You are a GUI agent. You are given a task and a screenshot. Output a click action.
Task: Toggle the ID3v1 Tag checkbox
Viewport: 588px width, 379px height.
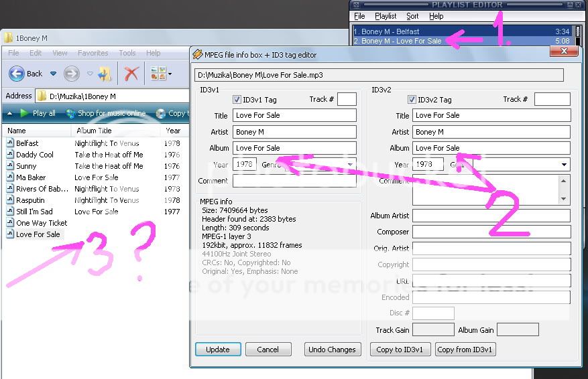[237, 99]
